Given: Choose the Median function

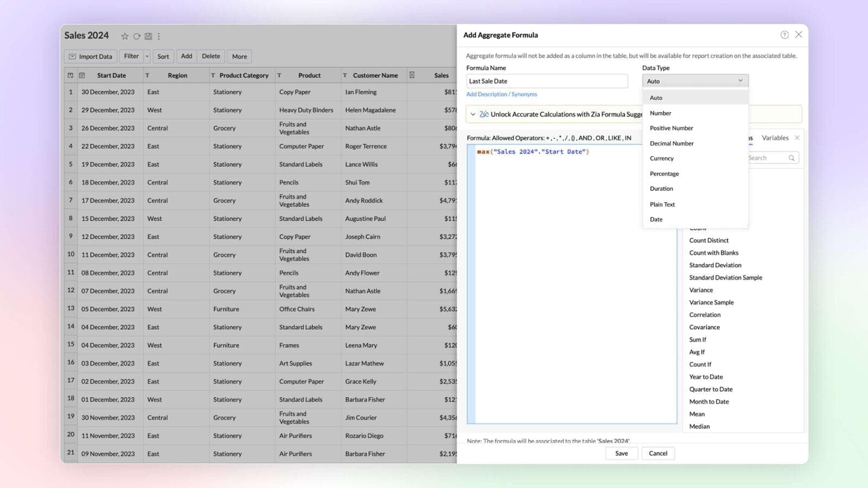Looking at the screenshot, I should click(699, 427).
